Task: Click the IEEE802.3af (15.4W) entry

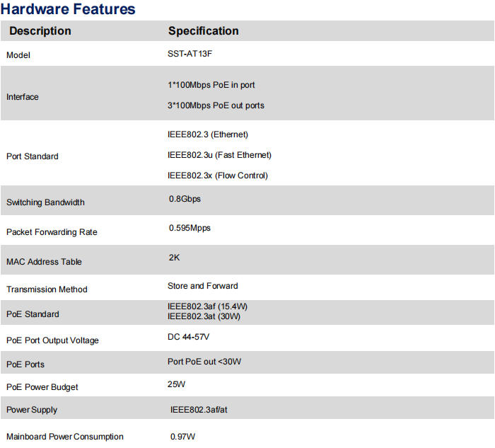Action: tap(207, 306)
